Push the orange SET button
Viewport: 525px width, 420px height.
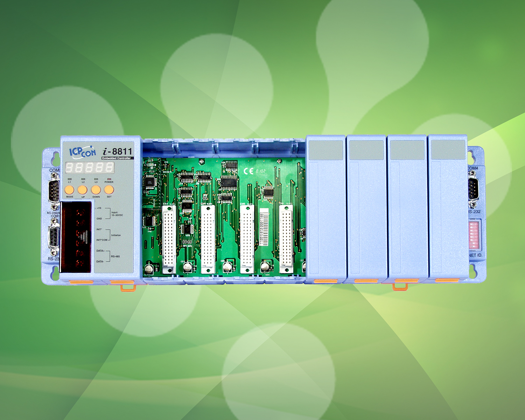pos(109,190)
